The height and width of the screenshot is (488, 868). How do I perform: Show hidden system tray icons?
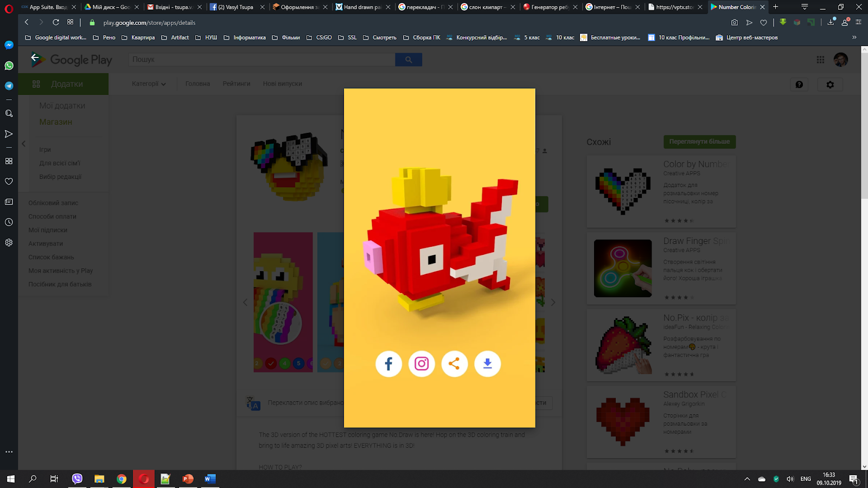747,479
